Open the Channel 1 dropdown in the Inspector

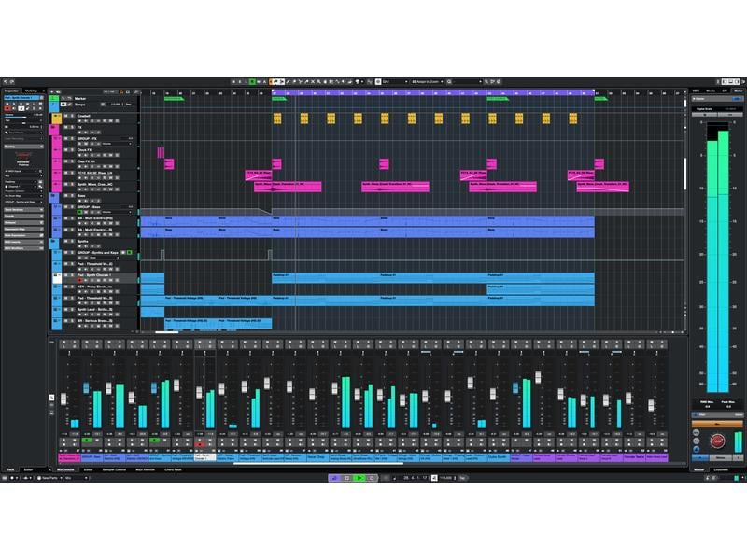pos(21,186)
